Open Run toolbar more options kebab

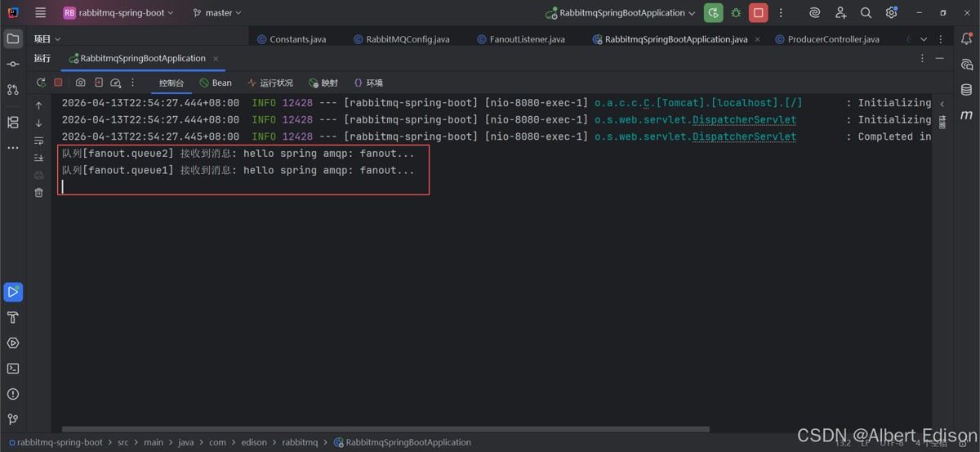(x=133, y=83)
